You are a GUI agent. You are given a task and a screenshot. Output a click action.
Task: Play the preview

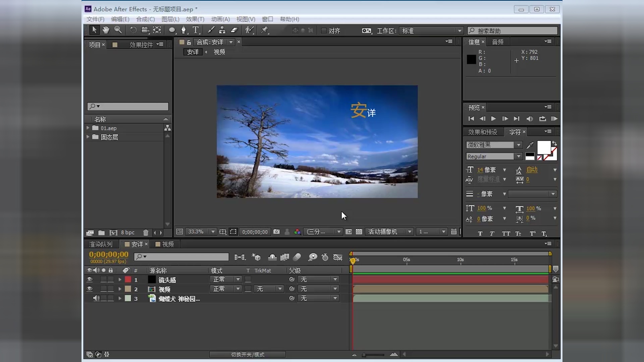point(493,119)
